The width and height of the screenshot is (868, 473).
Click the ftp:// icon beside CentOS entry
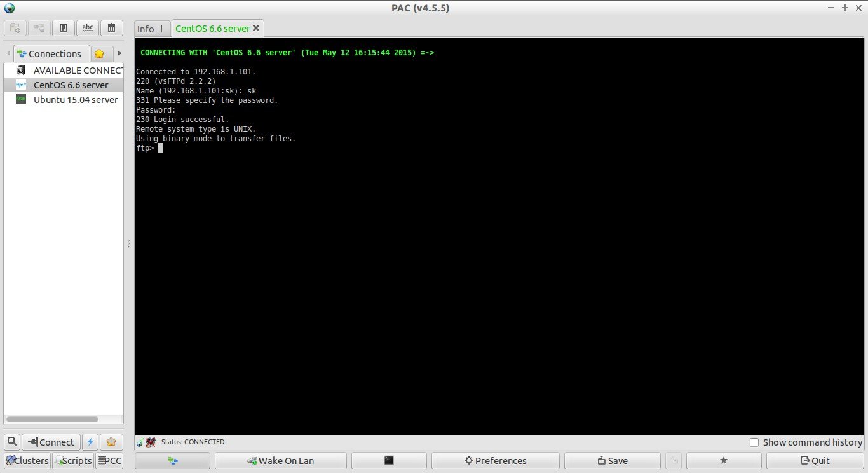point(21,85)
